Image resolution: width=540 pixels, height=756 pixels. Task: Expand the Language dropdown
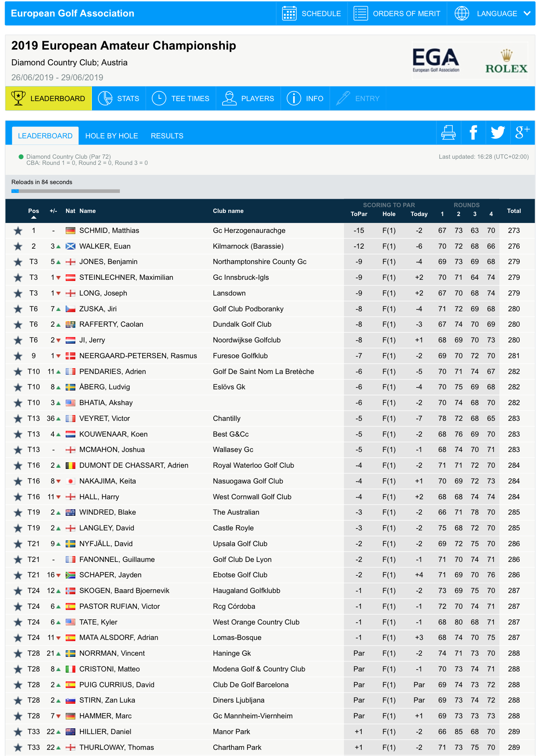click(492, 13)
